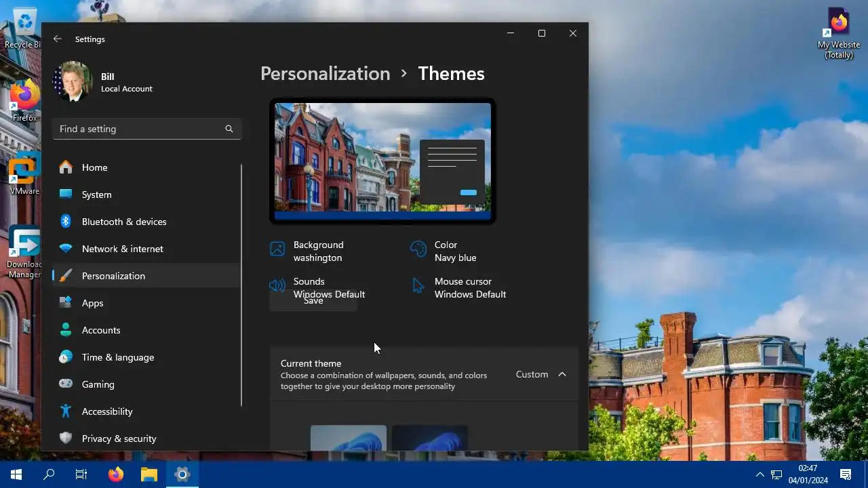Open My Website (Totally) desktop shortcut
The height and width of the screenshot is (488, 868).
click(x=839, y=34)
